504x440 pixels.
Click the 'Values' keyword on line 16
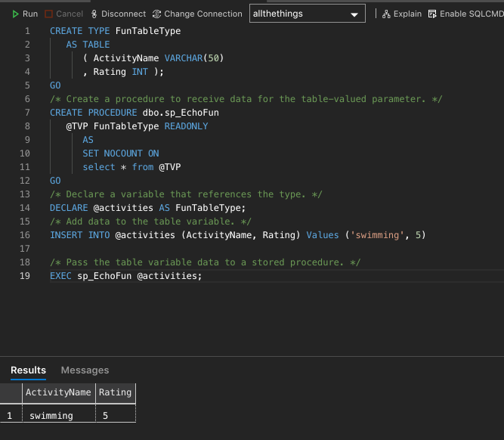tap(323, 235)
